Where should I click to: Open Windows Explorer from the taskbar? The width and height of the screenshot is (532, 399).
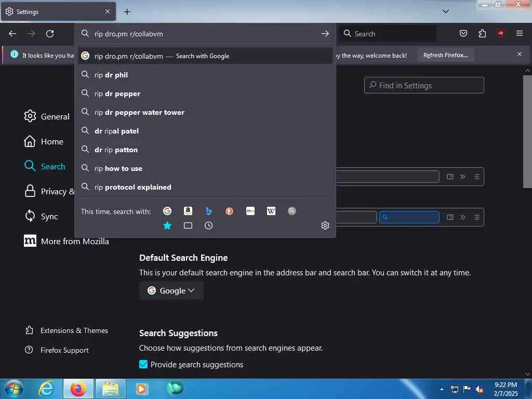click(111, 389)
